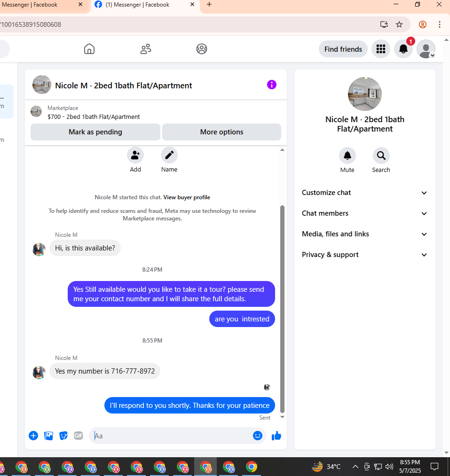Click 'Yes my number is 716-777-8972' message
The height and width of the screenshot is (476, 450).
105,371
